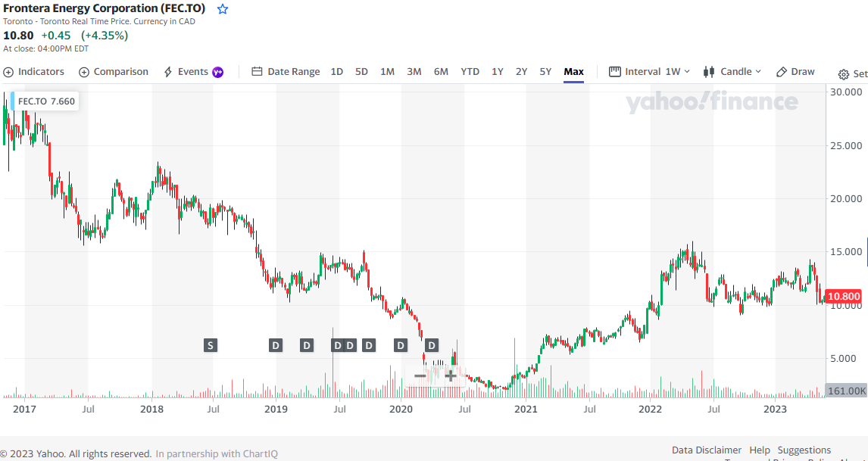Click the purple Y+ premium badge

pos(218,72)
